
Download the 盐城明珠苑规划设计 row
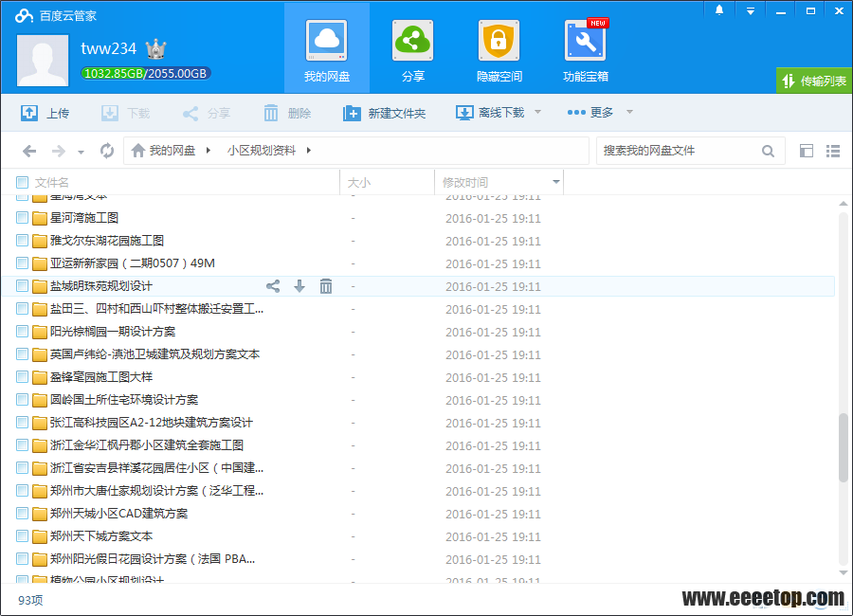click(299, 286)
